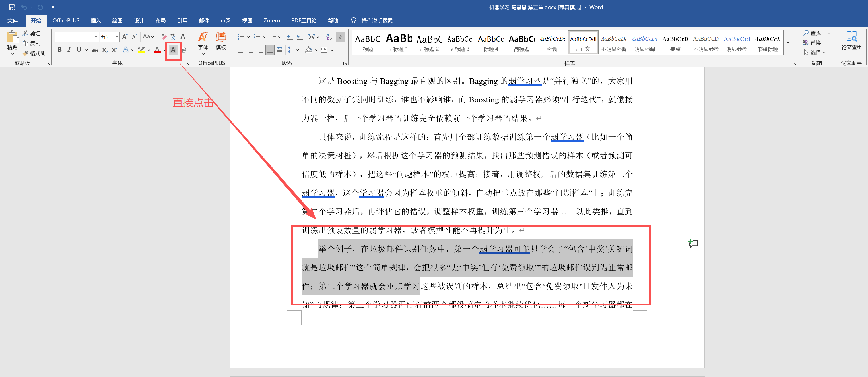The height and width of the screenshot is (377, 868).
Task: Click the add comment icon in margin
Action: tap(693, 243)
